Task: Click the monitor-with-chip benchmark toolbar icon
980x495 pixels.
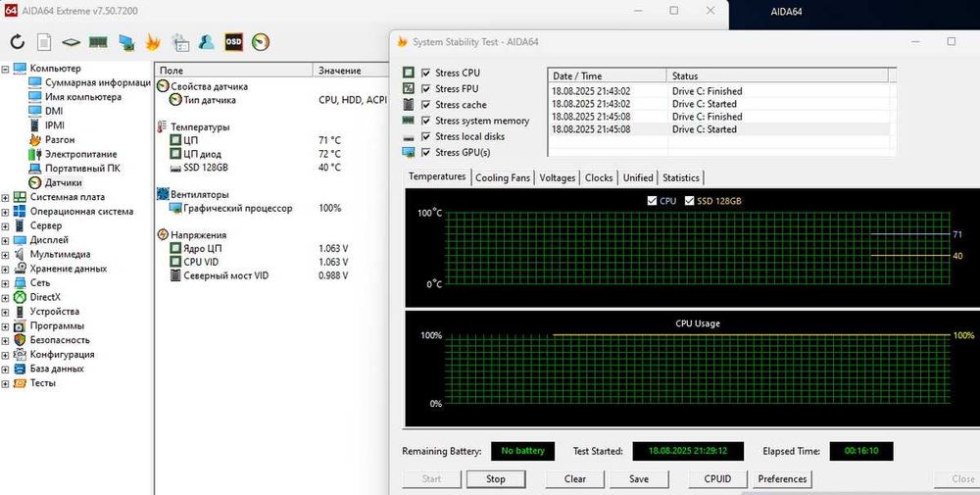Action: [x=126, y=42]
